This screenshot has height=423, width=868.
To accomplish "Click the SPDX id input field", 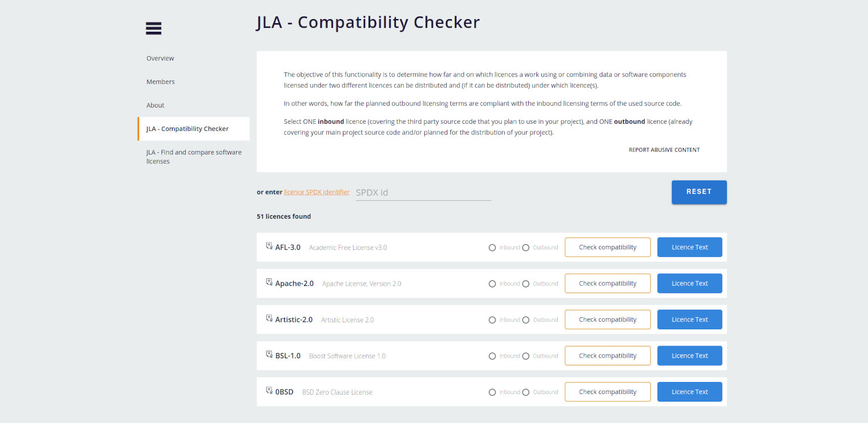I will (422, 192).
